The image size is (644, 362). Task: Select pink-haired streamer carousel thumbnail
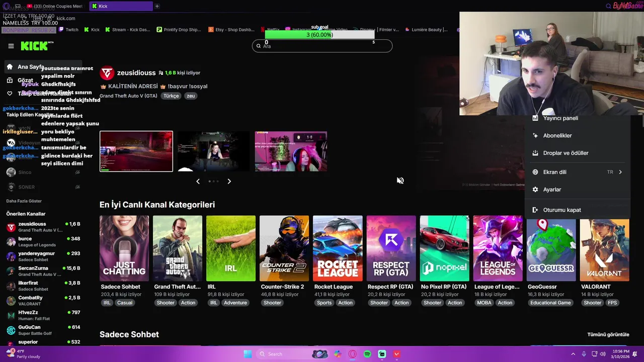pos(291,151)
